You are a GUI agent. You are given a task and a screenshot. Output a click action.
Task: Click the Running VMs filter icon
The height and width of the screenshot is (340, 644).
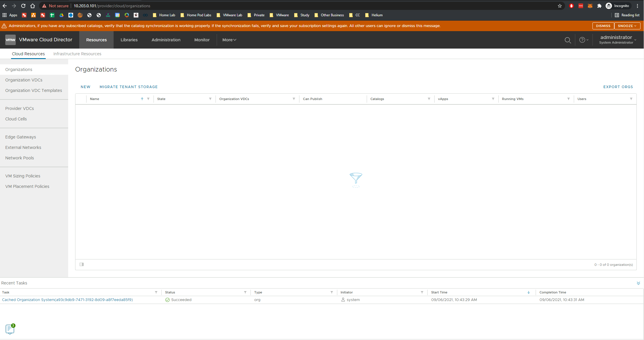click(x=568, y=99)
